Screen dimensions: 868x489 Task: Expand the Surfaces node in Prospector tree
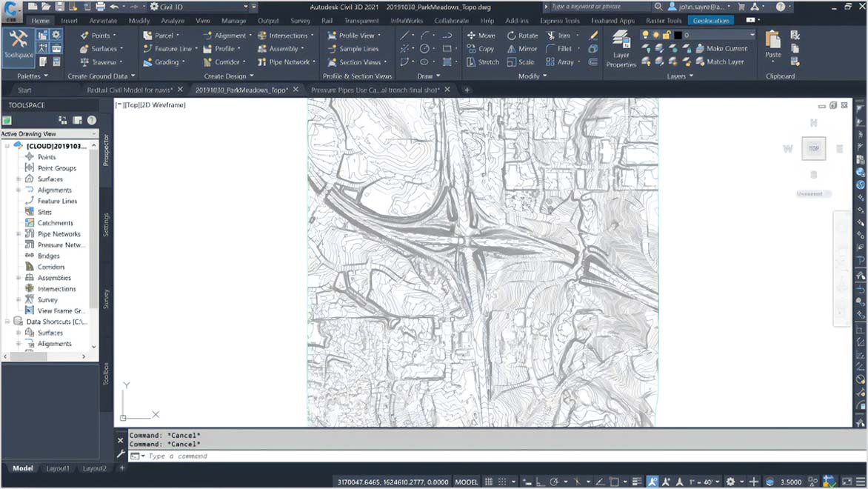pyautogui.click(x=19, y=179)
